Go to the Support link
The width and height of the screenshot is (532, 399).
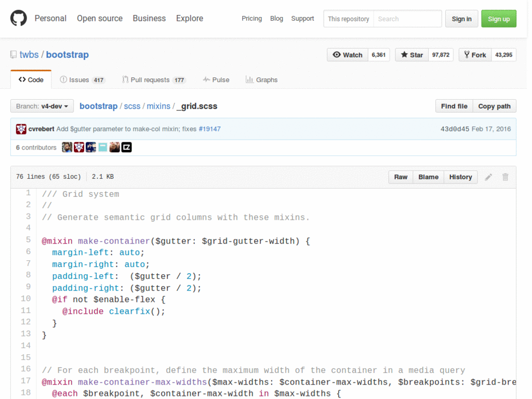click(303, 19)
